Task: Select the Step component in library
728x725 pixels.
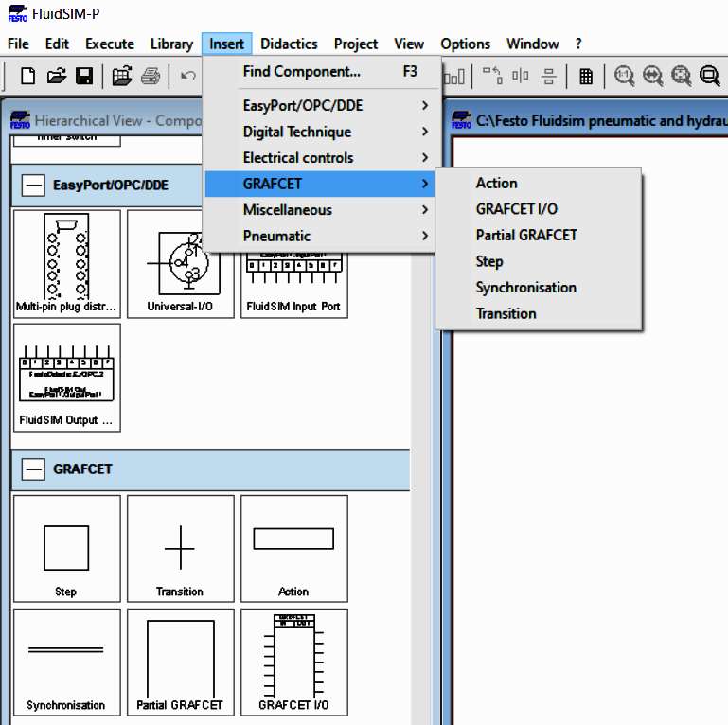Action: pyautogui.click(x=67, y=549)
